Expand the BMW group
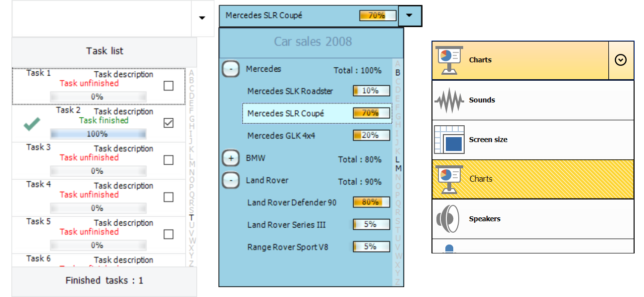Screen dimensions: 644x297 231,158
